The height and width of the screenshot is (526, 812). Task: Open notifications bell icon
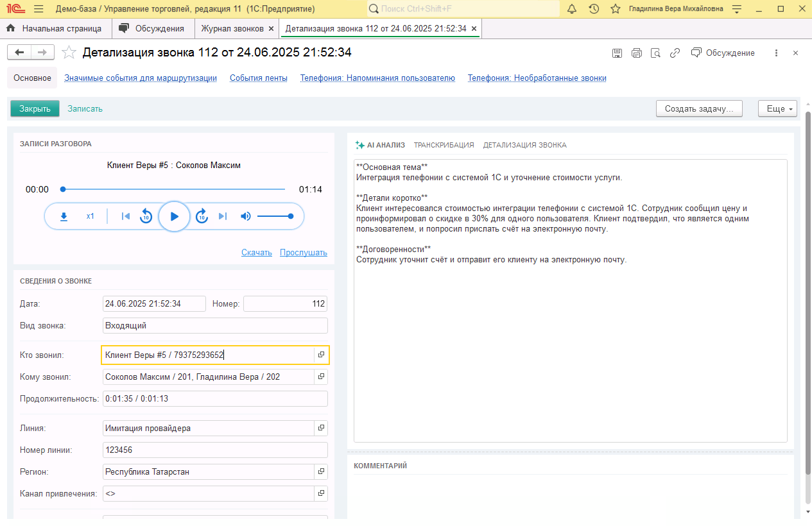572,9
